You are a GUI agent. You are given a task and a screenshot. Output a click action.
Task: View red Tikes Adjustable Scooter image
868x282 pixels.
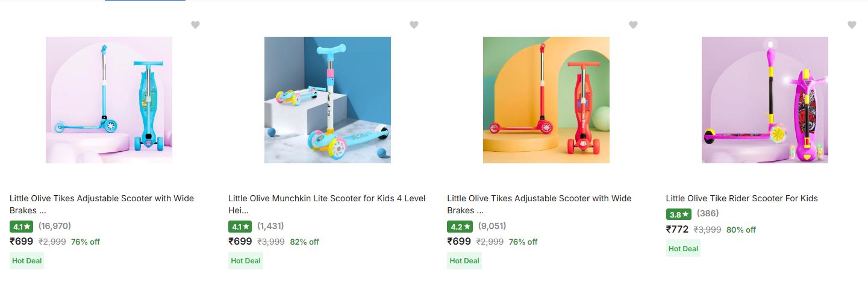[x=546, y=100]
